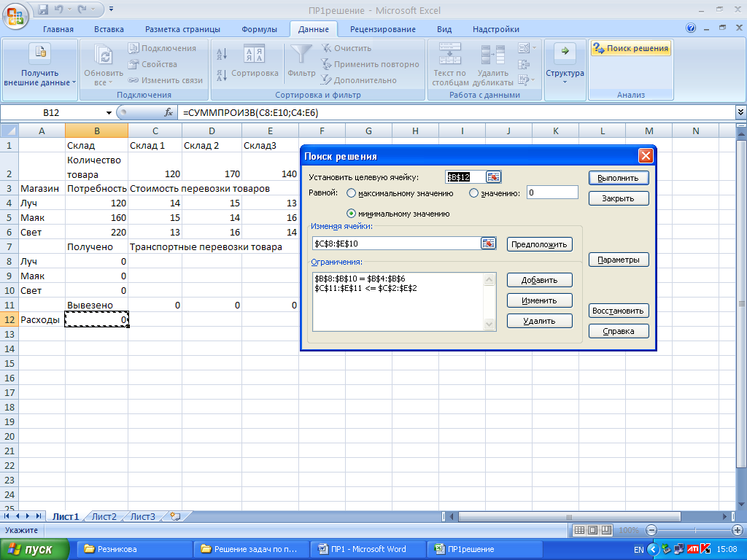This screenshot has width=747, height=560.
Task: Sort ascending A to Z
Action: [x=222, y=53]
